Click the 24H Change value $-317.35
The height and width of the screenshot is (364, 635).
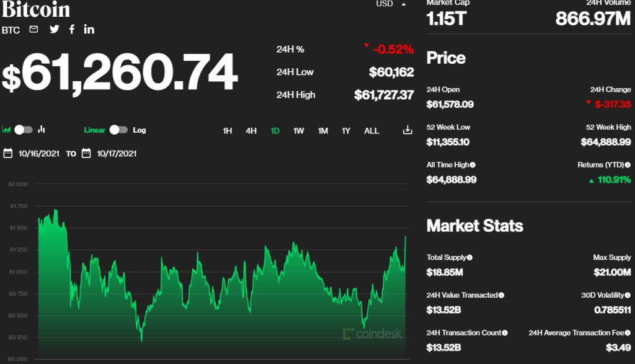point(613,104)
